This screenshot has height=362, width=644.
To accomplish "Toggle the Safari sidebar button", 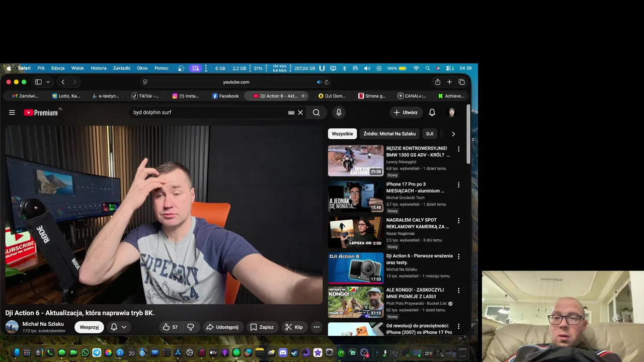I will [38, 82].
